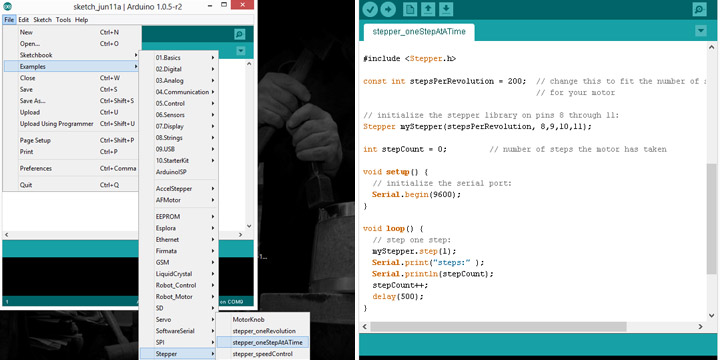Open the stepper_oneStepAtATime example

[x=263, y=343]
